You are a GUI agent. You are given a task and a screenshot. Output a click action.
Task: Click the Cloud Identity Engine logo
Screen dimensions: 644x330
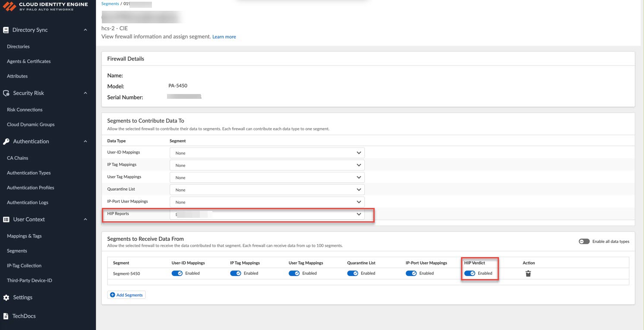click(9, 6)
